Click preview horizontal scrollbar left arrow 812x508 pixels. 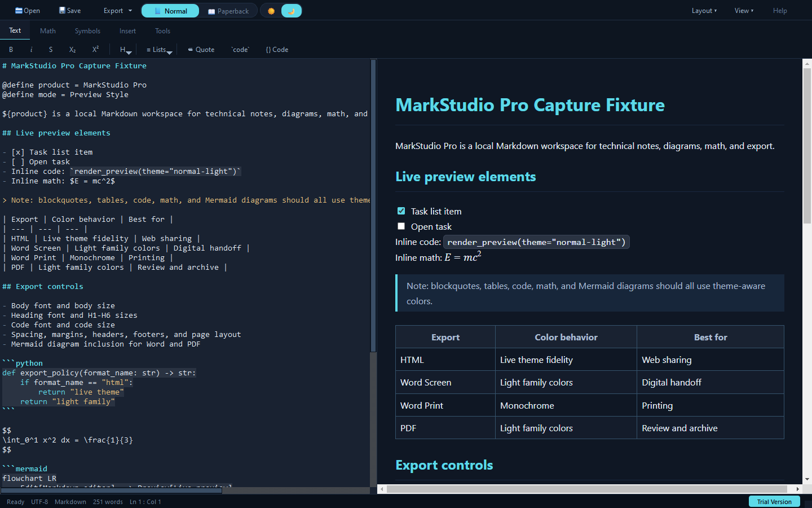382,489
